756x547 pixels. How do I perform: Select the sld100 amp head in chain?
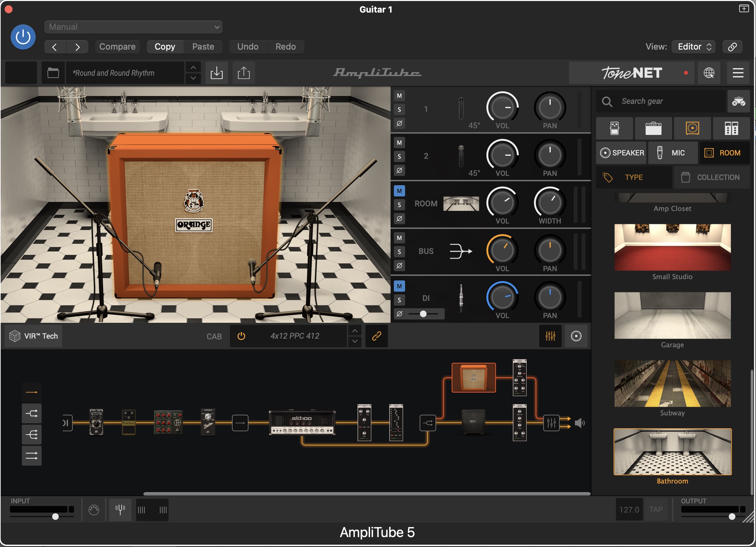(x=302, y=422)
